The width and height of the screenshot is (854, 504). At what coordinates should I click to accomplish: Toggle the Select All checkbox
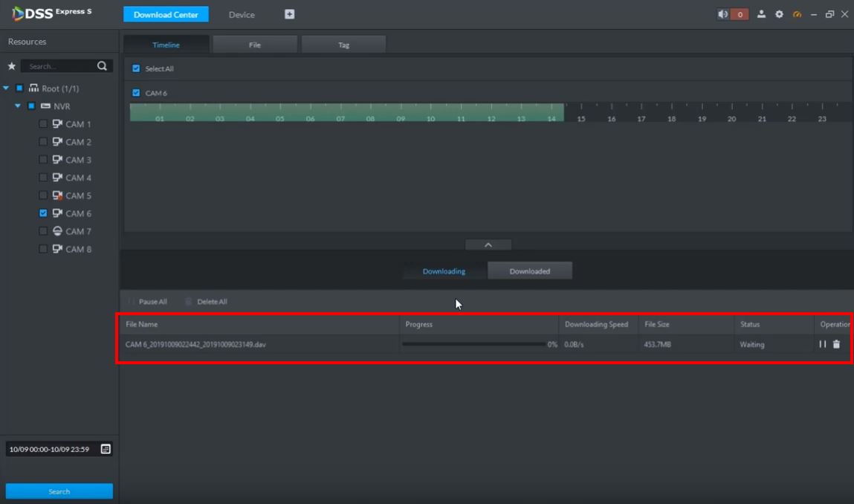tap(136, 68)
